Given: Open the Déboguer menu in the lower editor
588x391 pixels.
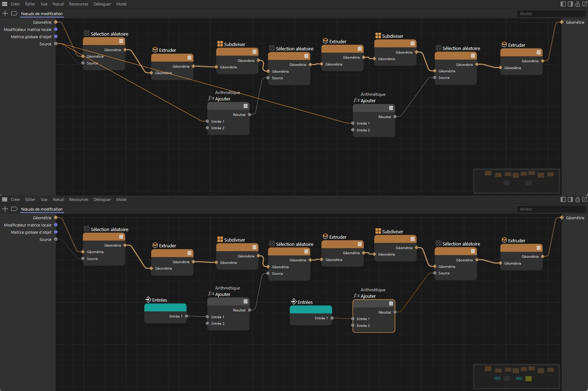Looking at the screenshot, I should click(102, 199).
